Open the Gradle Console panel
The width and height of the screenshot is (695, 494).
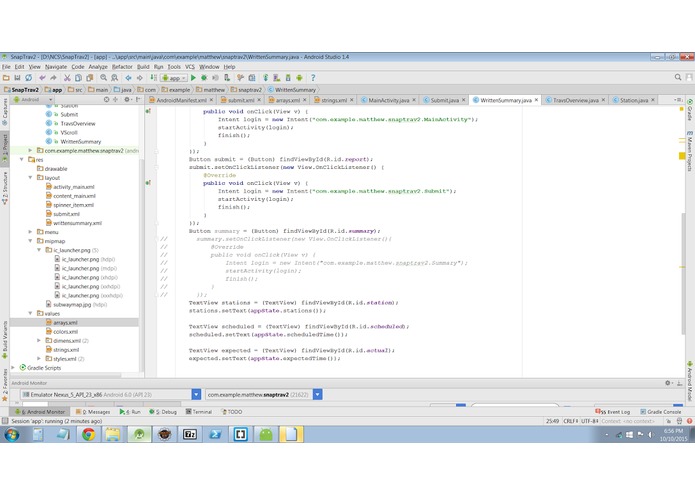click(660, 412)
